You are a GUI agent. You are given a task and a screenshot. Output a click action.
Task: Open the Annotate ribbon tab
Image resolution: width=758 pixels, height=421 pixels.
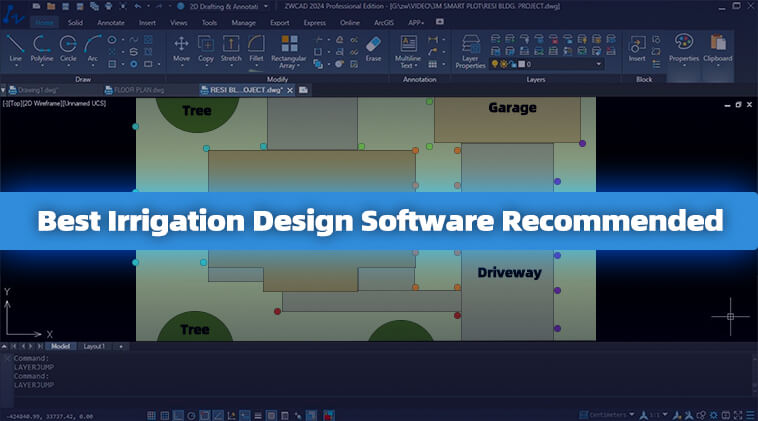[111, 22]
